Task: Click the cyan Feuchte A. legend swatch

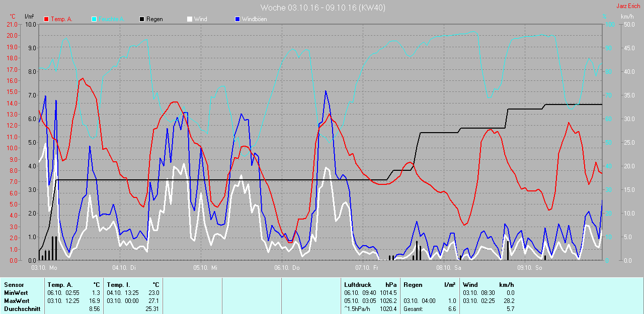Action: coord(94,19)
